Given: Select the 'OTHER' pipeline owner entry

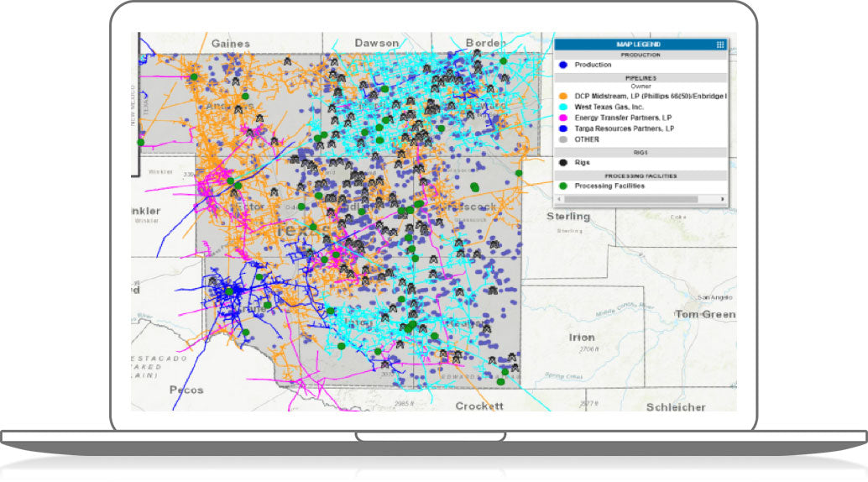Looking at the screenshot, I should tap(587, 139).
